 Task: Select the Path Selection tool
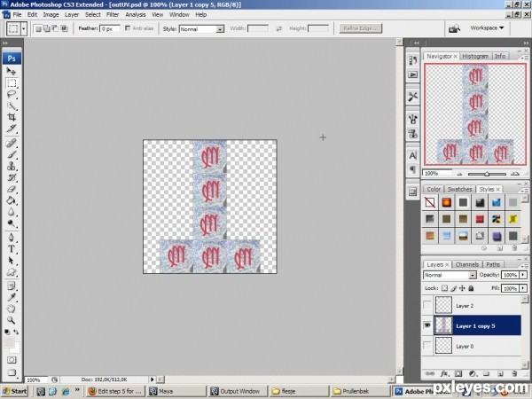coord(12,261)
